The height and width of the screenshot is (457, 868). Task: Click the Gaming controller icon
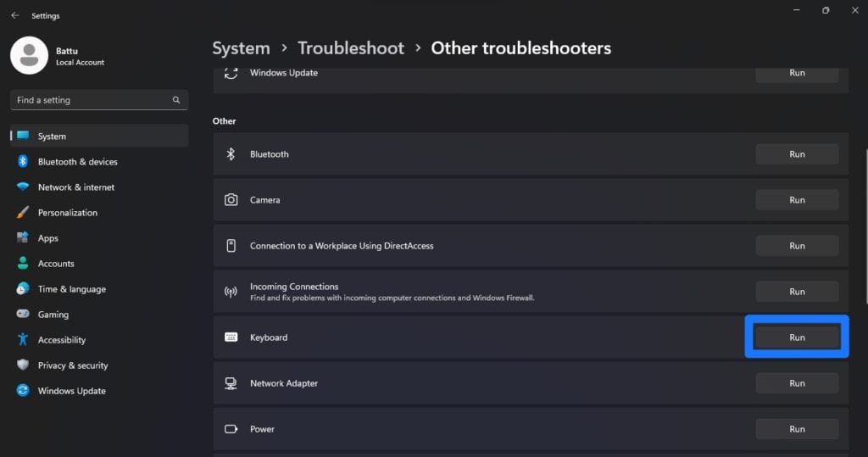23,315
